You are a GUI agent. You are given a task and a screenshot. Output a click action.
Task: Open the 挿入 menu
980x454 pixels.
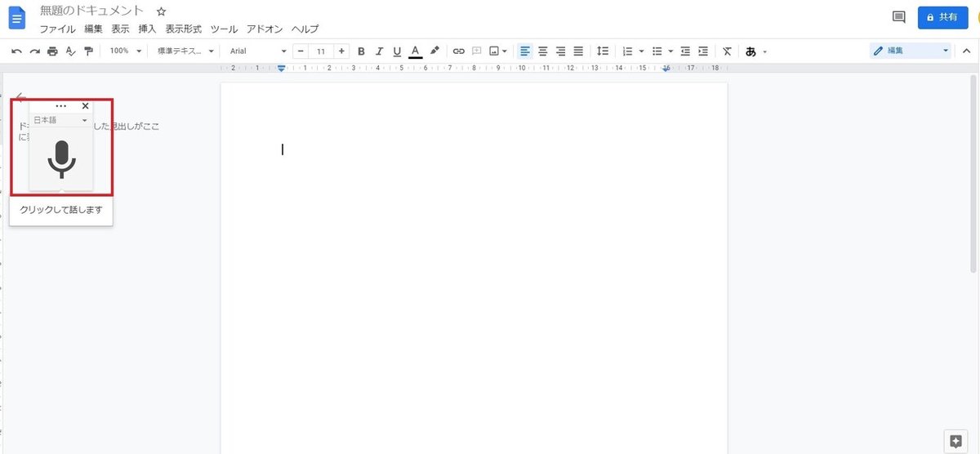click(147, 29)
